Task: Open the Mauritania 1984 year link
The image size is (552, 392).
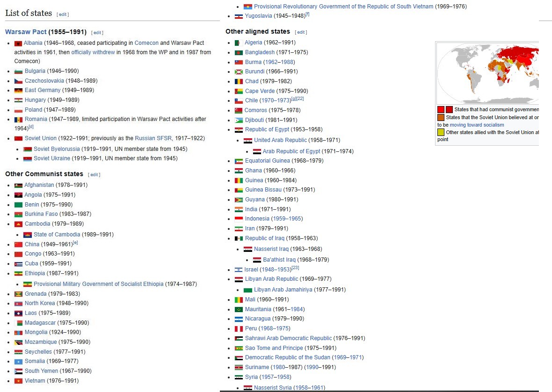Action: pos(297,309)
